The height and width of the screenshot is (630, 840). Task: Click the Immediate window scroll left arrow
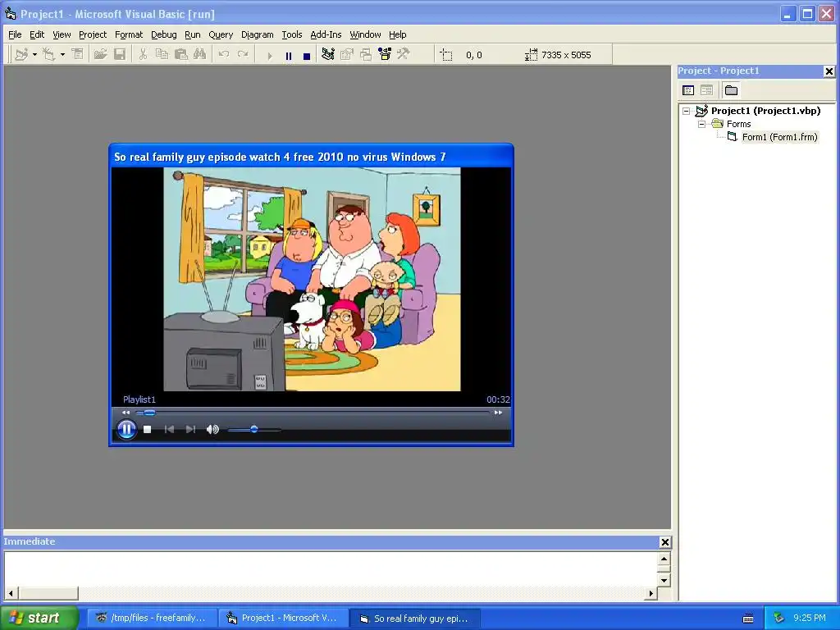point(11,593)
